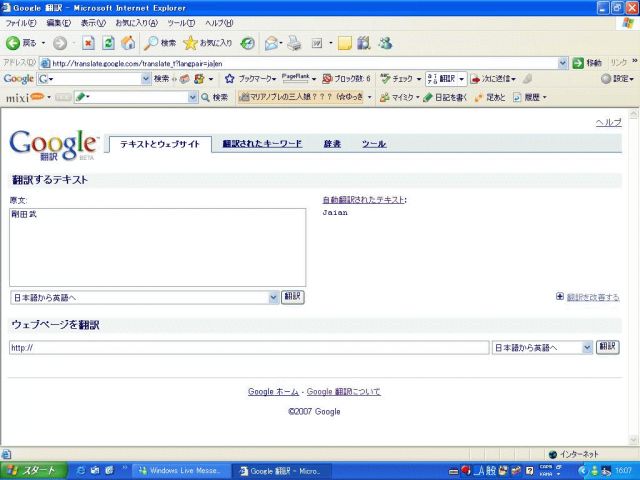Switch to the ツール tab on page

point(374,144)
